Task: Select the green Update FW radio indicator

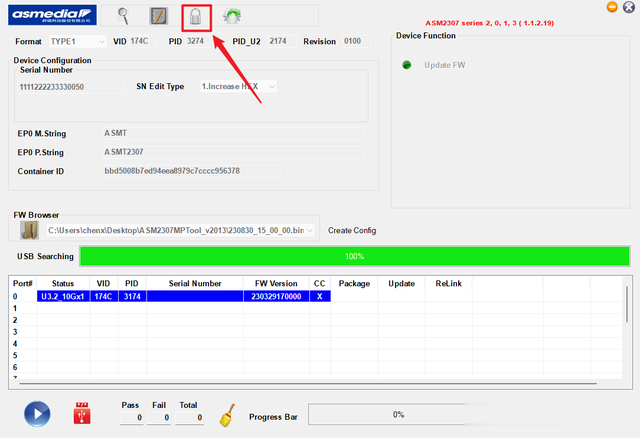Action: pyautogui.click(x=407, y=65)
